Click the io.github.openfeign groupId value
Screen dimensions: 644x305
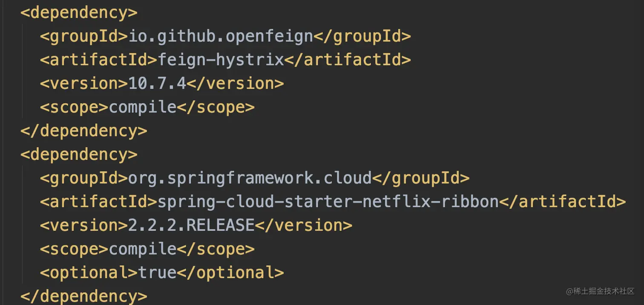(221, 37)
